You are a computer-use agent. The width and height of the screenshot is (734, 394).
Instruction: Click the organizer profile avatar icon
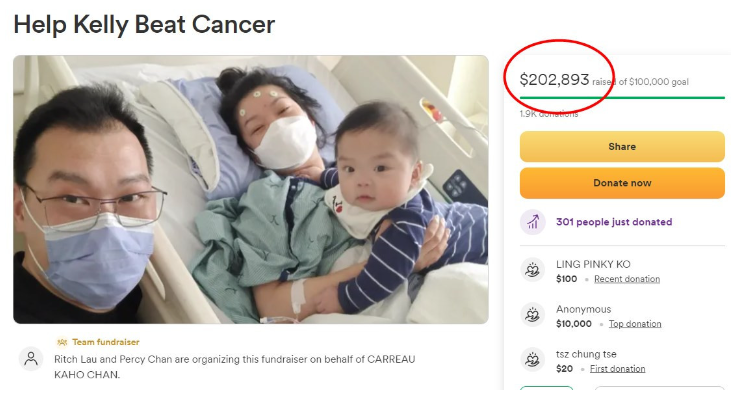(31, 359)
